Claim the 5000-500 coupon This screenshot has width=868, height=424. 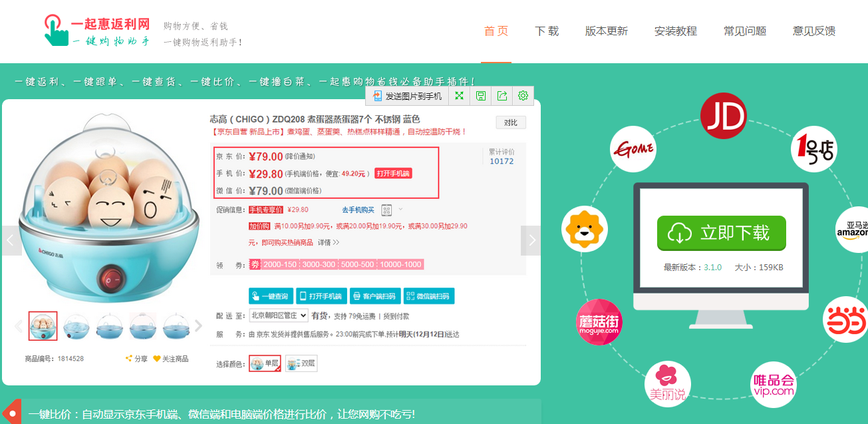[x=358, y=264]
